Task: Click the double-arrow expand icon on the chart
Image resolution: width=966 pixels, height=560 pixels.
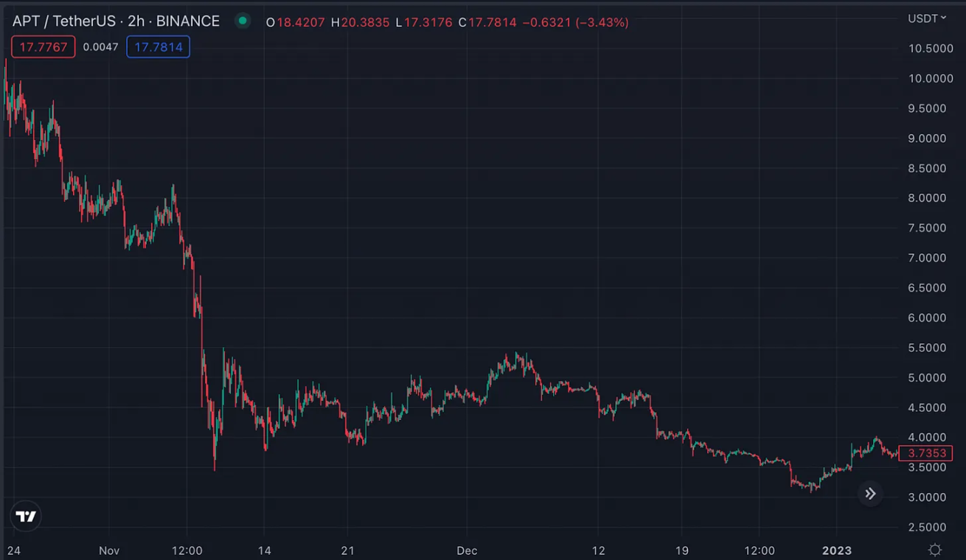Action: pos(870,494)
